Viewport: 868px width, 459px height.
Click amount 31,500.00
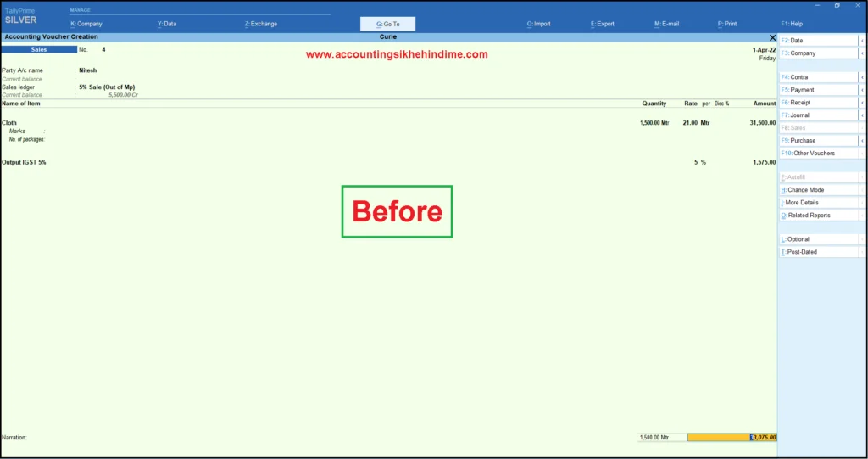tap(762, 123)
